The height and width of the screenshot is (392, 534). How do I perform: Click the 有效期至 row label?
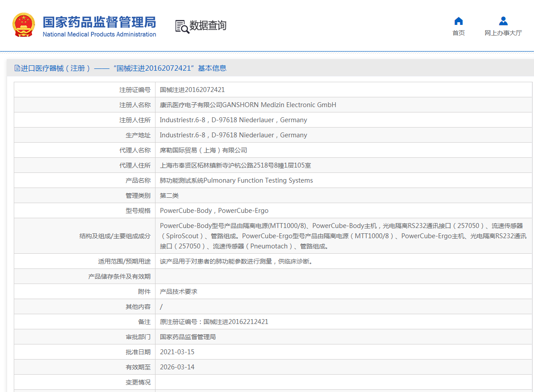(x=138, y=367)
